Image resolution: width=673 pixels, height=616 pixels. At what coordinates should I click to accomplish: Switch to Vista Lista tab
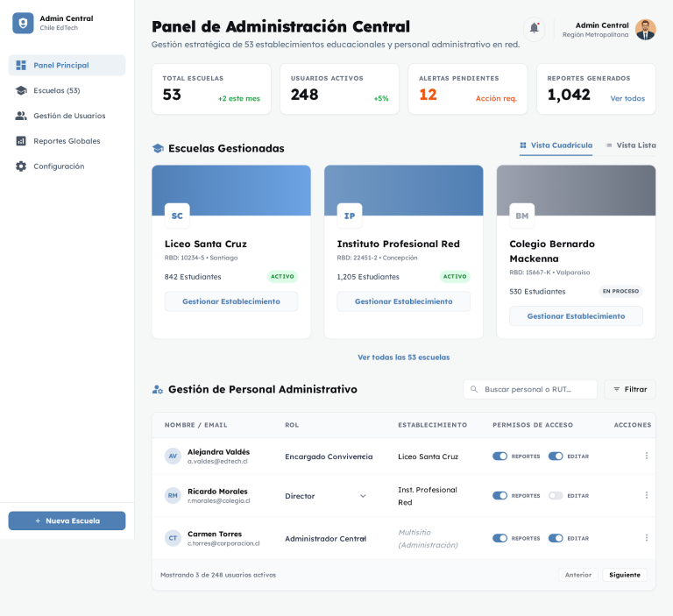tap(630, 145)
